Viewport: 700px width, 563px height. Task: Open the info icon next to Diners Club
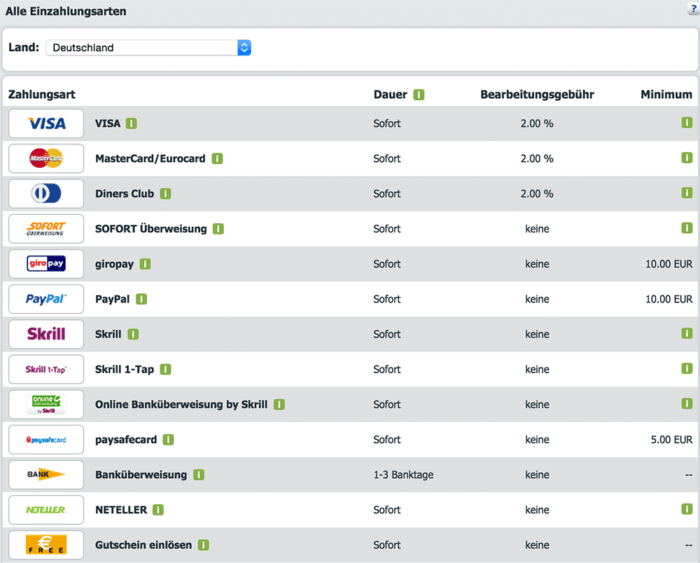(x=166, y=194)
